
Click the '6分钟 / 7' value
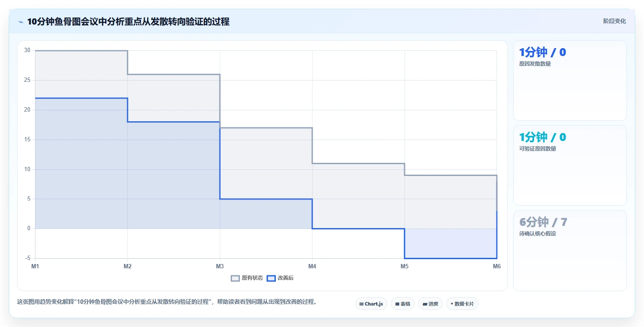click(x=543, y=222)
